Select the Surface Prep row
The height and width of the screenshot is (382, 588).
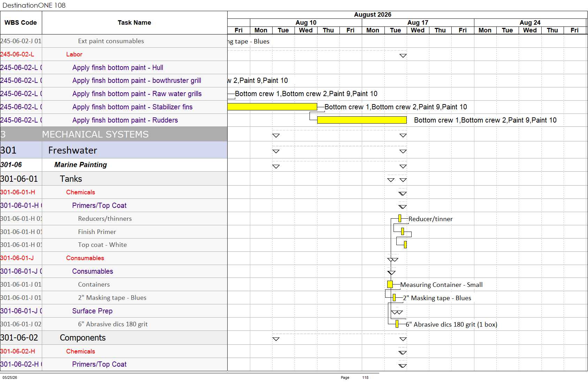114,311
